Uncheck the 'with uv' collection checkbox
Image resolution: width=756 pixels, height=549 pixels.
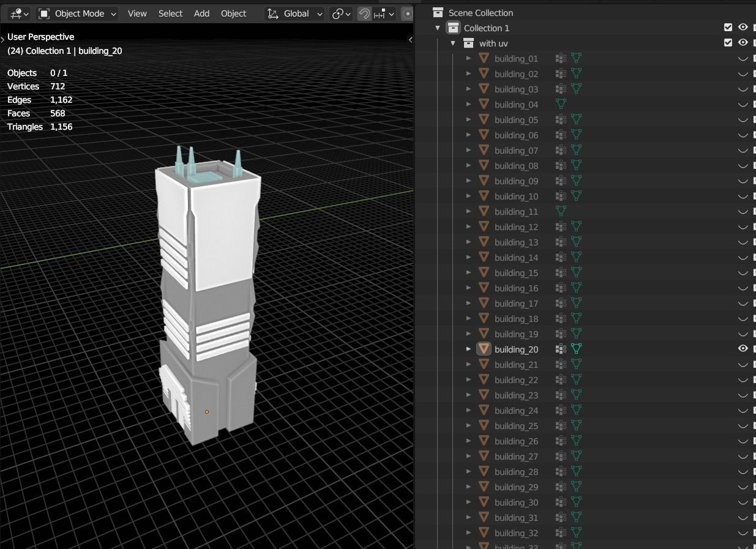(x=728, y=43)
